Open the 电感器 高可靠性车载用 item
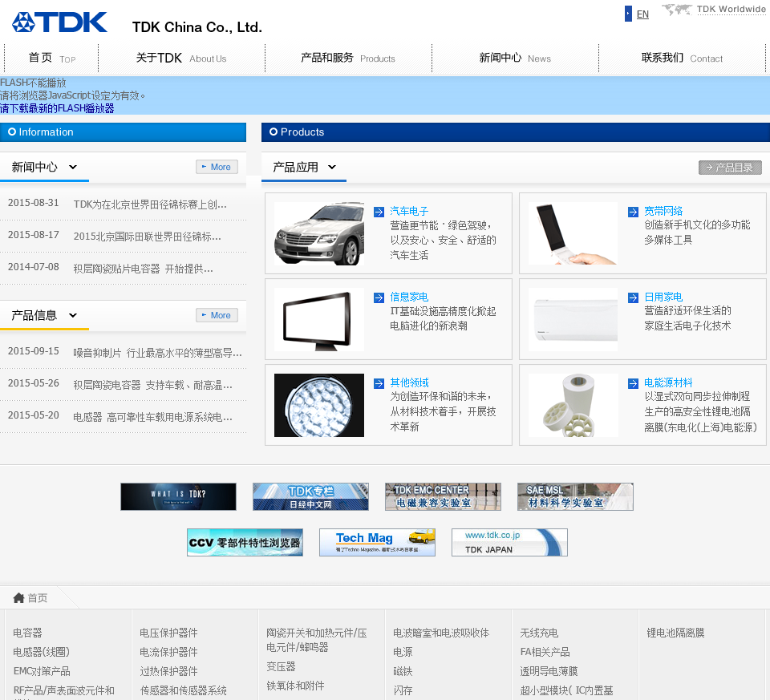The width and height of the screenshot is (770, 700). coord(152,417)
